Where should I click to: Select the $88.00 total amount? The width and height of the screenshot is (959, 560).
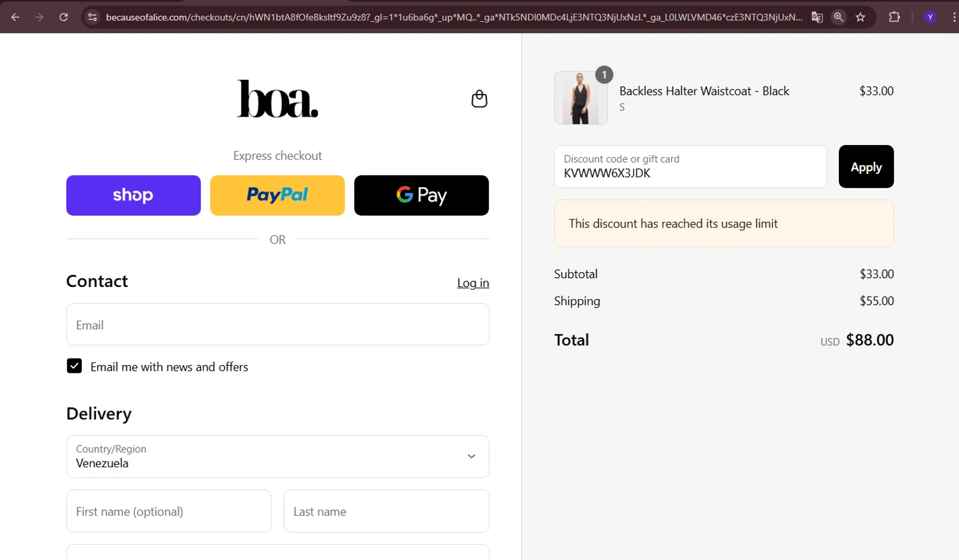[x=870, y=340]
